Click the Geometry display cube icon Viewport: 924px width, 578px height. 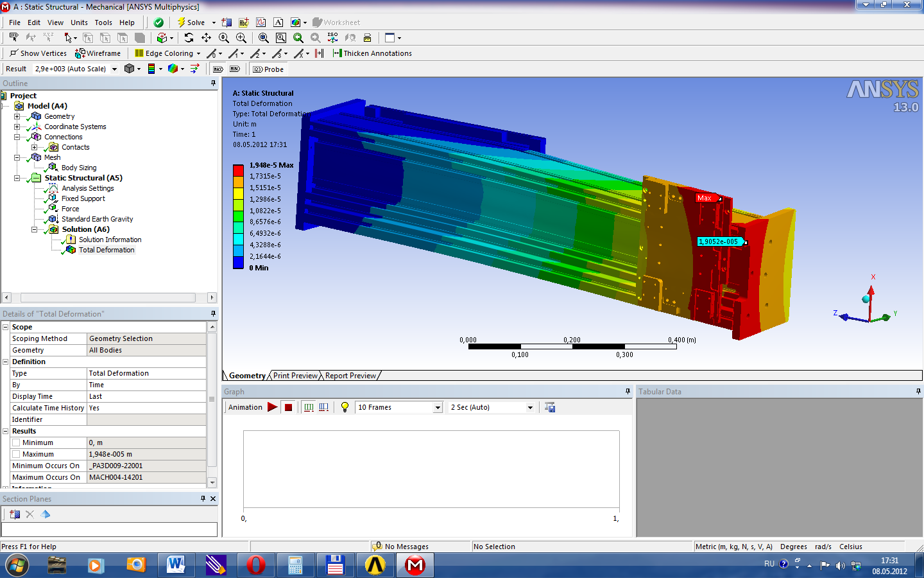[130, 69]
